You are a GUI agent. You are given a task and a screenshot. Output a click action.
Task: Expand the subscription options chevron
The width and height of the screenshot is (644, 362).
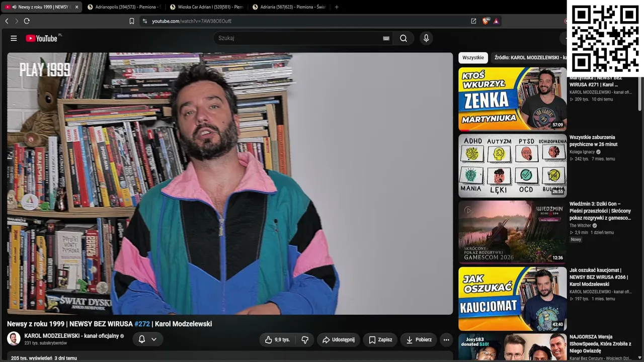coord(154,339)
